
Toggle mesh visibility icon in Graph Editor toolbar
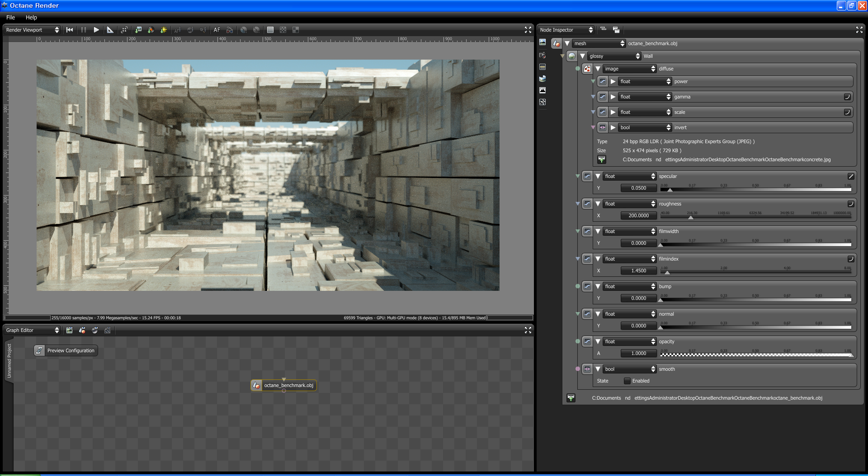point(82,330)
